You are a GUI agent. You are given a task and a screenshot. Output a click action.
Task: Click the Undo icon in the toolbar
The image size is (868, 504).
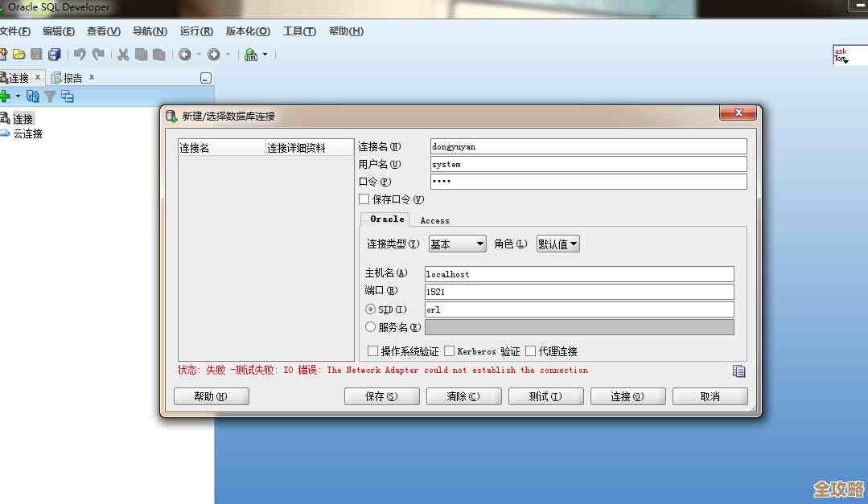tap(80, 54)
